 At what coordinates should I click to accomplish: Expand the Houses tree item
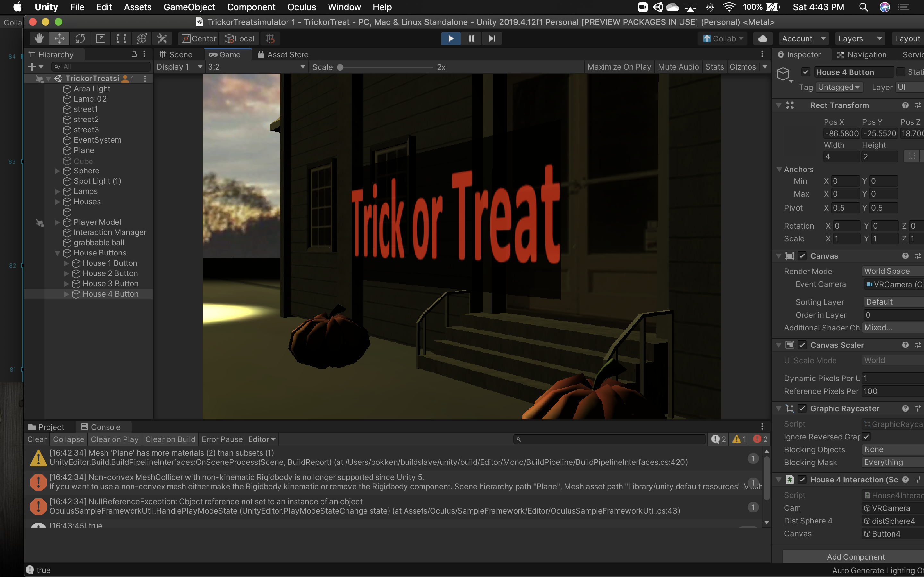(57, 202)
